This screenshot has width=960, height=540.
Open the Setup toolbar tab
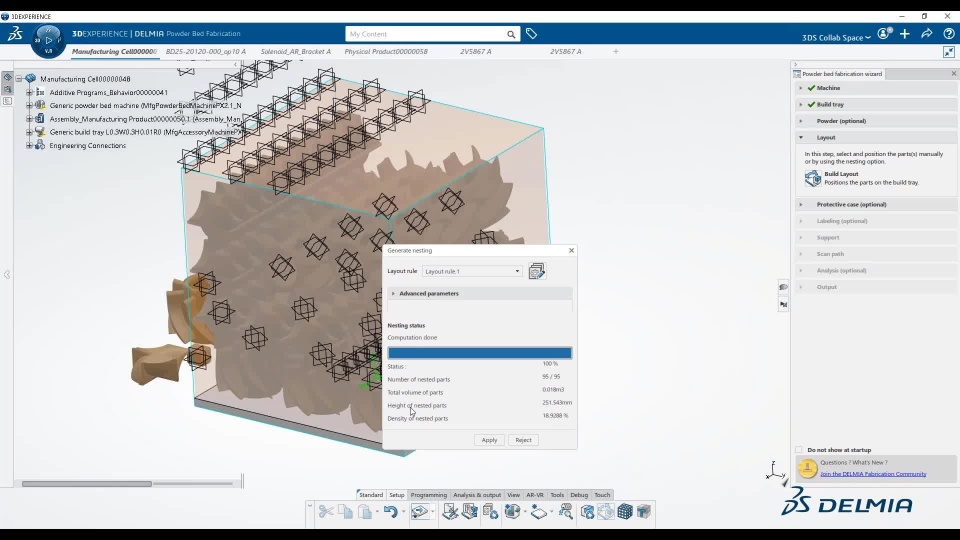tap(397, 495)
